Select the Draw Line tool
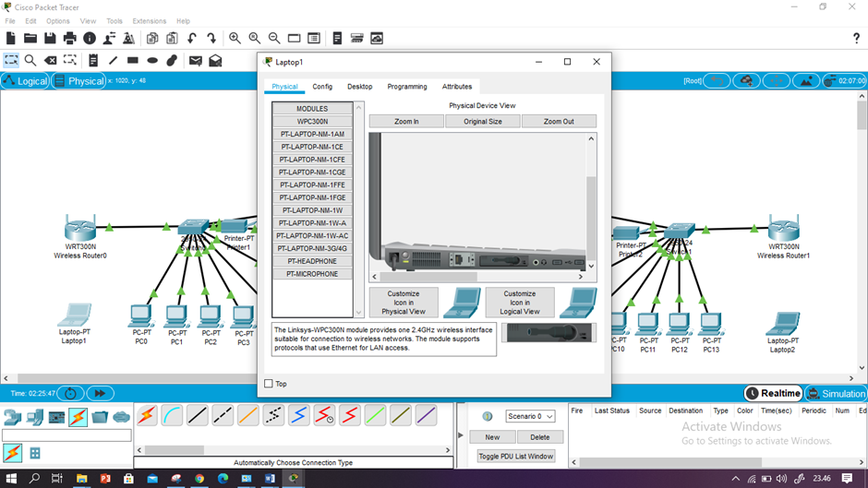Image resolution: width=868 pixels, height=488 pixels. tap(113, 60)
